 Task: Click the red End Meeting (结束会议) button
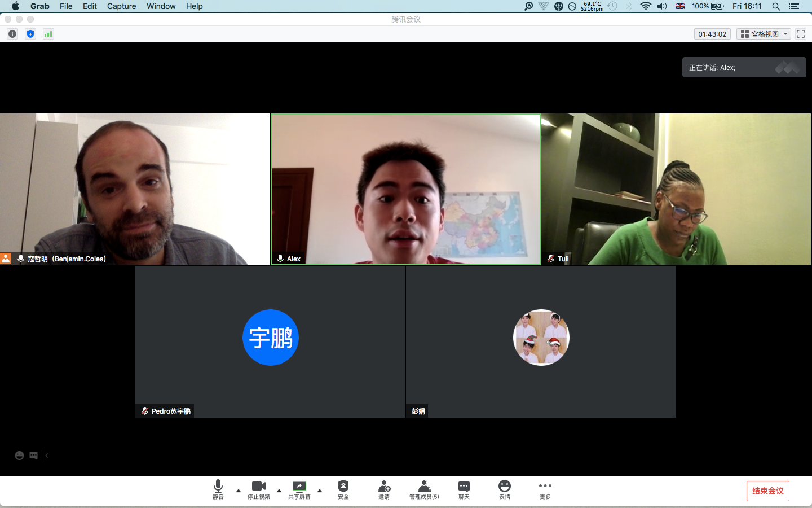(767, 491)
